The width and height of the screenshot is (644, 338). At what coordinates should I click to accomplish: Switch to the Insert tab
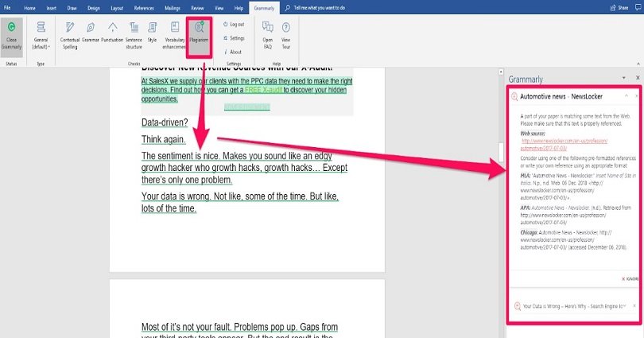tap(52, 8)
